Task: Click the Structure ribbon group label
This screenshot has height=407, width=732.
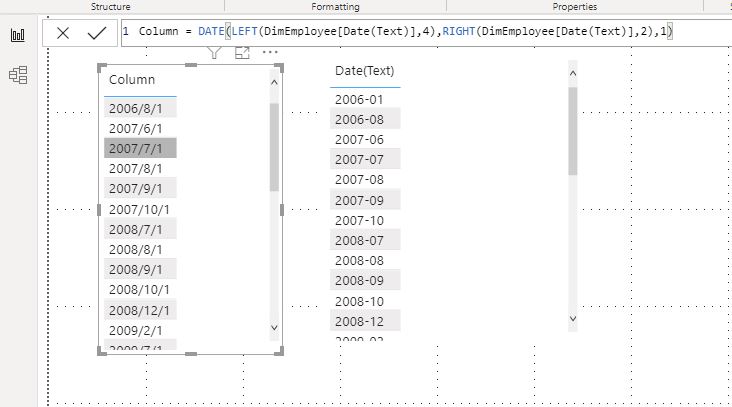Action: click(x=111, y=7)
